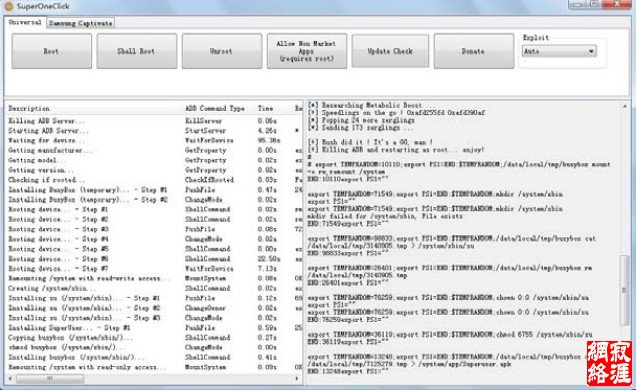
Task: Select Installing busybox (/system/xbin/) row
Action: pos(154,357)
